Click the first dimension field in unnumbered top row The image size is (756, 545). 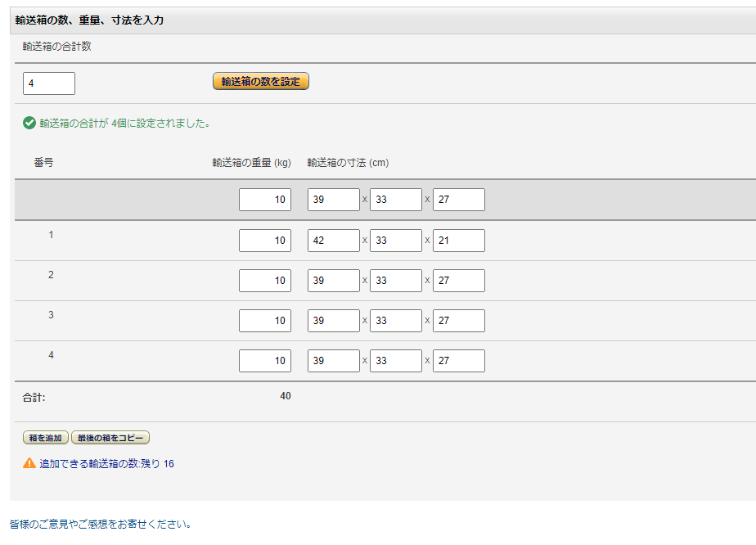pos(333,200)
